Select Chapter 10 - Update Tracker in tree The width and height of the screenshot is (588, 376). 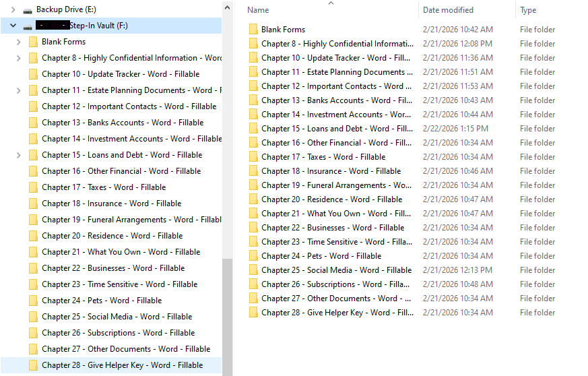121,74
